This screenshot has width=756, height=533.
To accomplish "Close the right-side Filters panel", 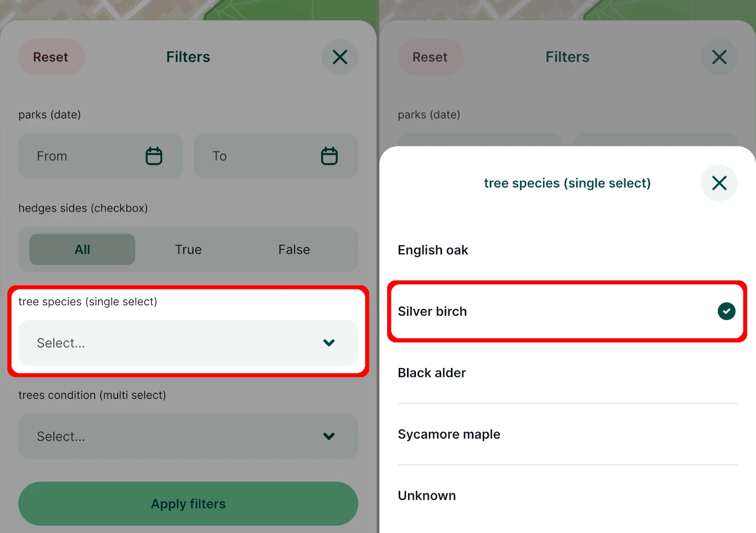I will (719, 57).
